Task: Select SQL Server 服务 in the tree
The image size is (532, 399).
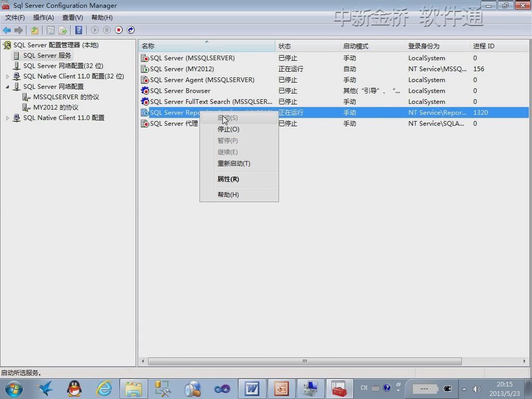Action: pyautogui.click(x=47, y=55)
